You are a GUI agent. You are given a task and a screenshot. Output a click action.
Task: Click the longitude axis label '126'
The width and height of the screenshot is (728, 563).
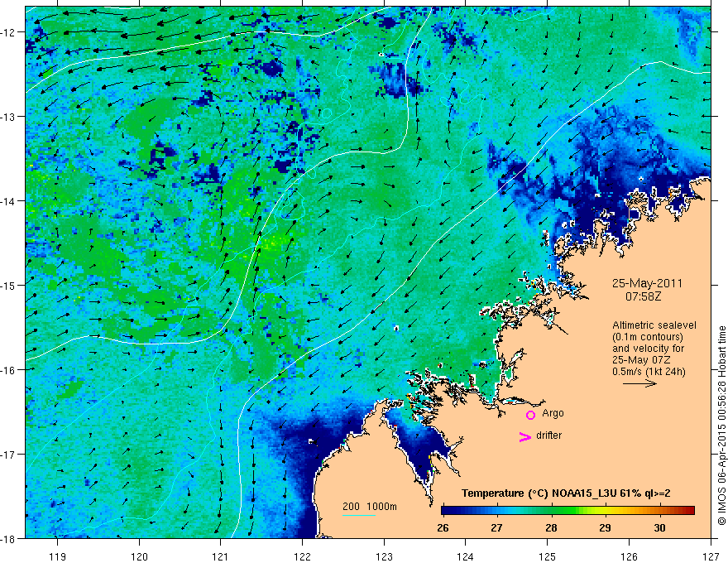tap(629, 556)
